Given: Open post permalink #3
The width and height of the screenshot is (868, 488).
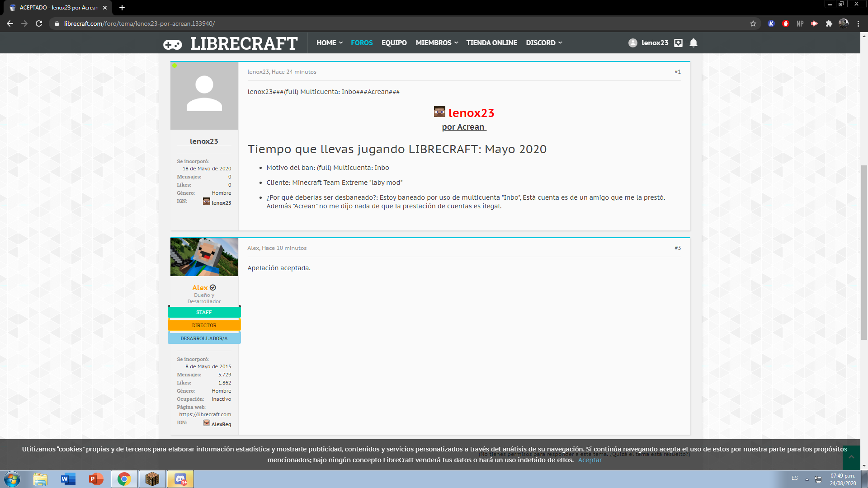Looking at the screenshot, I should coord(678,248).
